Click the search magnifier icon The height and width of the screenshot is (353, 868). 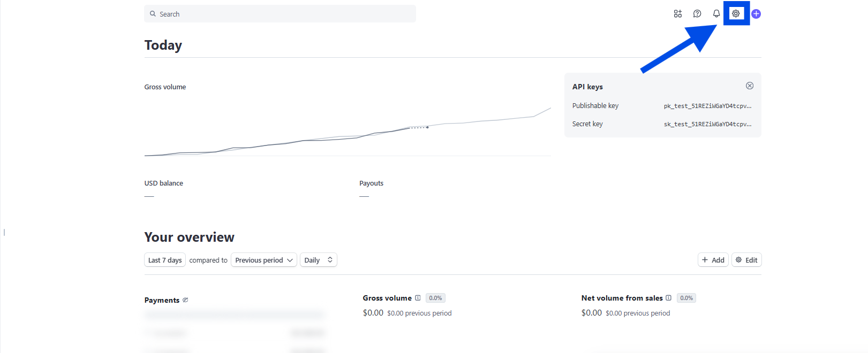153,14
